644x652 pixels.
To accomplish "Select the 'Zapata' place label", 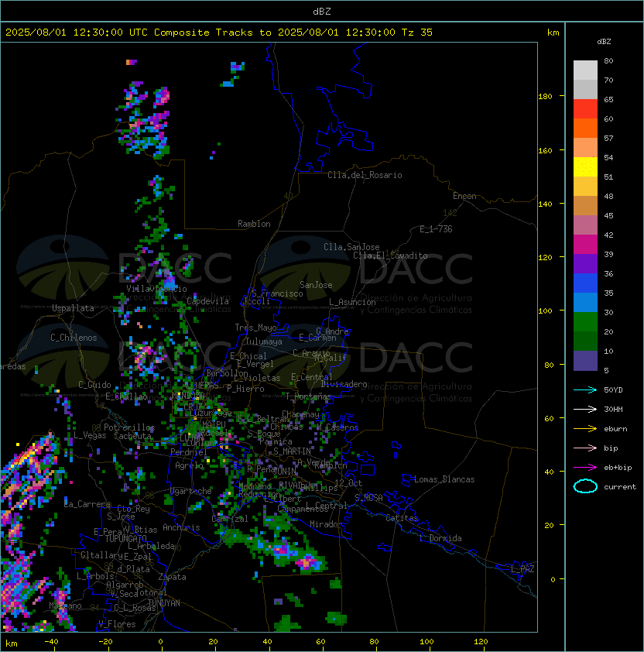I will 172,577.
